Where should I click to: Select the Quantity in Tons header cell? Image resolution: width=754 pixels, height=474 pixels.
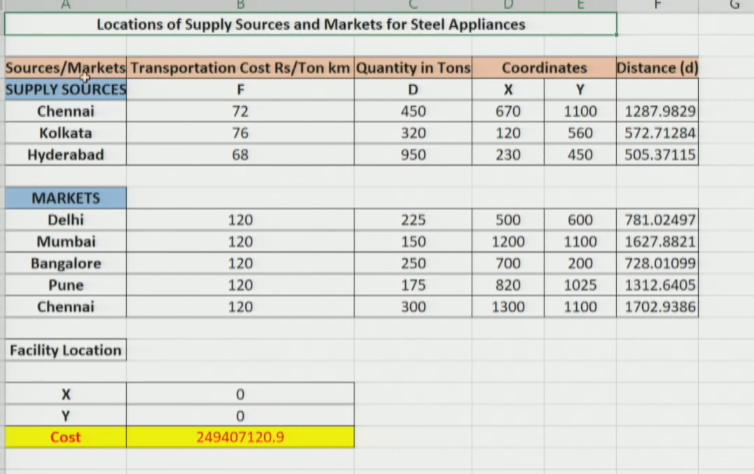point(413,68)
